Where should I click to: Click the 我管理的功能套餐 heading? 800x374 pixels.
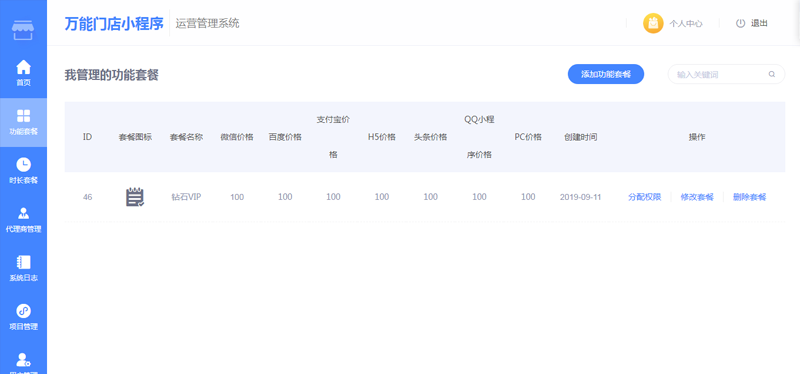click(x=112, y=75)
